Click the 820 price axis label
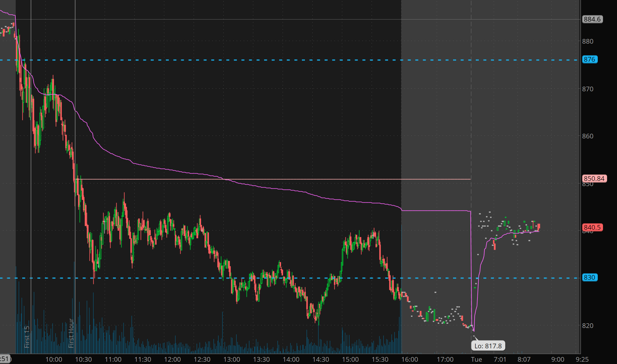 tap(587, 326)
